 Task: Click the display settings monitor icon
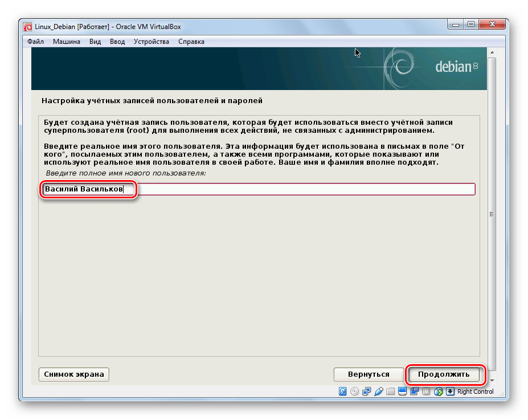[x=402, y=392]
